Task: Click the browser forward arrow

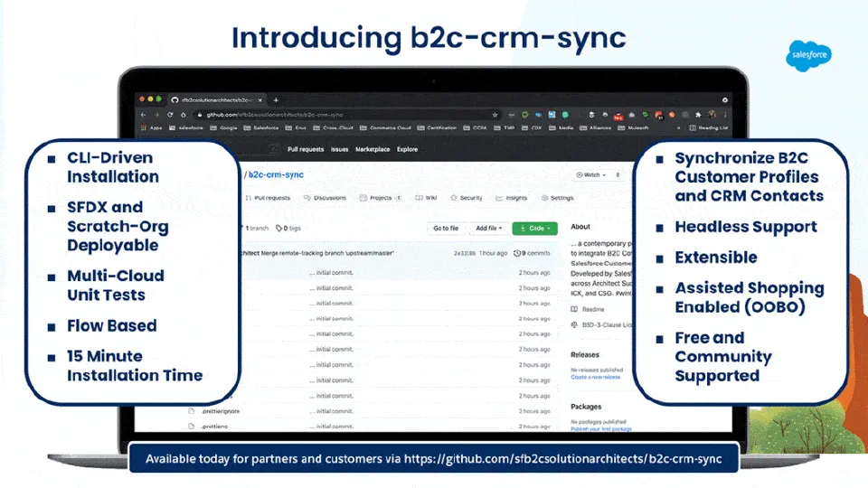Action: click(x=156, y=115)
